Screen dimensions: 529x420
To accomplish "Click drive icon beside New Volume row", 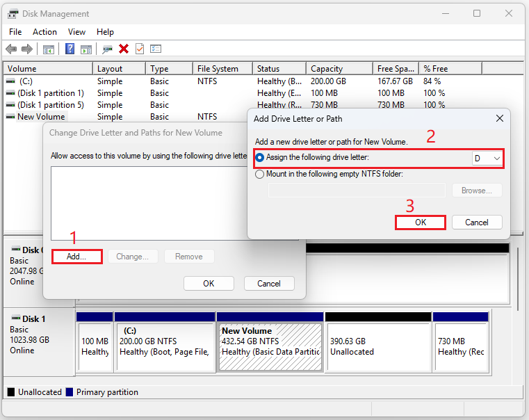I will click(11, 117).
